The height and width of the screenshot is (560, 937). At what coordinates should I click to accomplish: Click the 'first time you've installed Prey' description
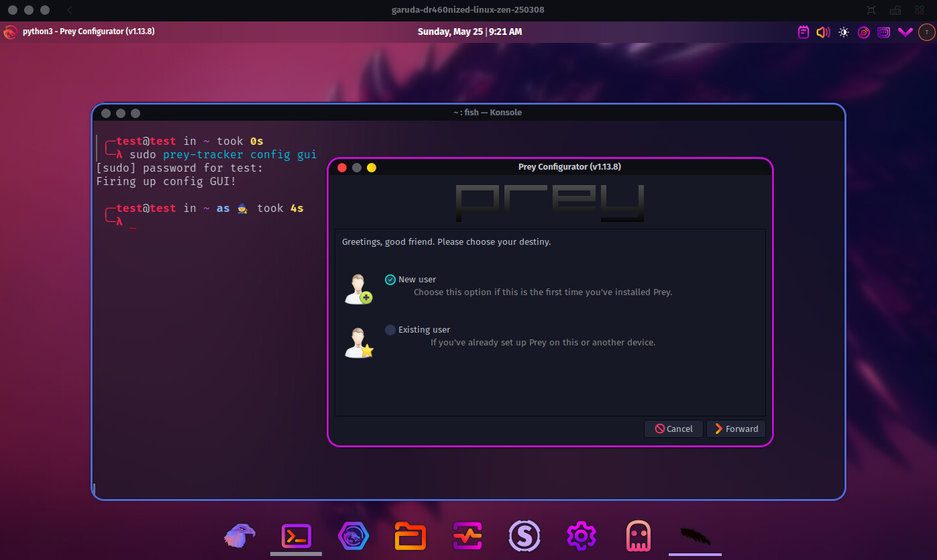click(x=543, y=292)
